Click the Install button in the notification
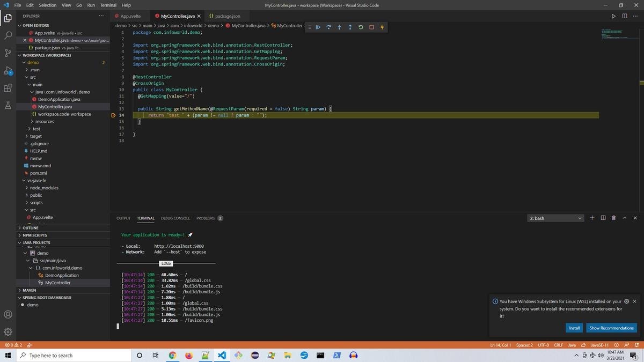Screen dimensions: 644x362 [574, 328]
